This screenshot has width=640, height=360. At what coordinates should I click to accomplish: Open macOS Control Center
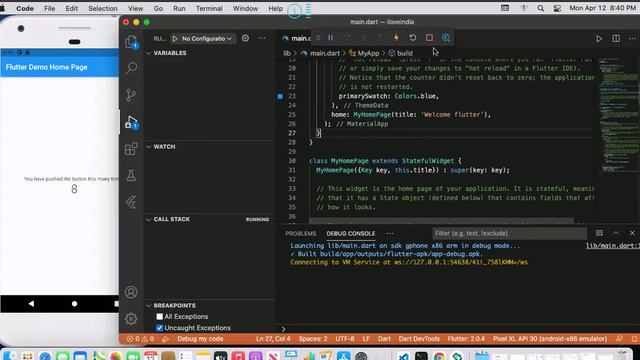[x=557, y=8]
